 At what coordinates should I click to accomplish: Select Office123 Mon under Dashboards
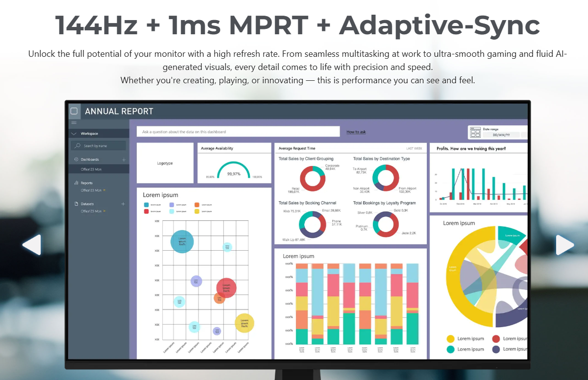pyautogui.click(x=91, y=169)
